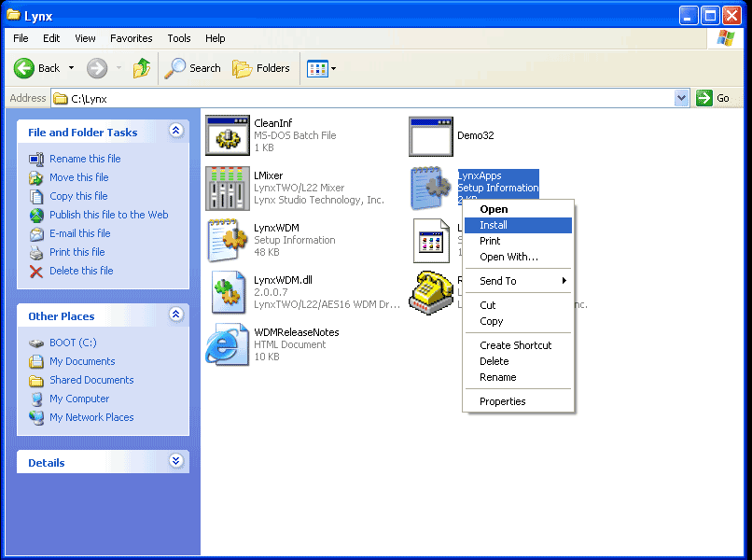This screenshot has height=560, width=752.
Task: Click the Search toolbar button
Action: point(194,68)
